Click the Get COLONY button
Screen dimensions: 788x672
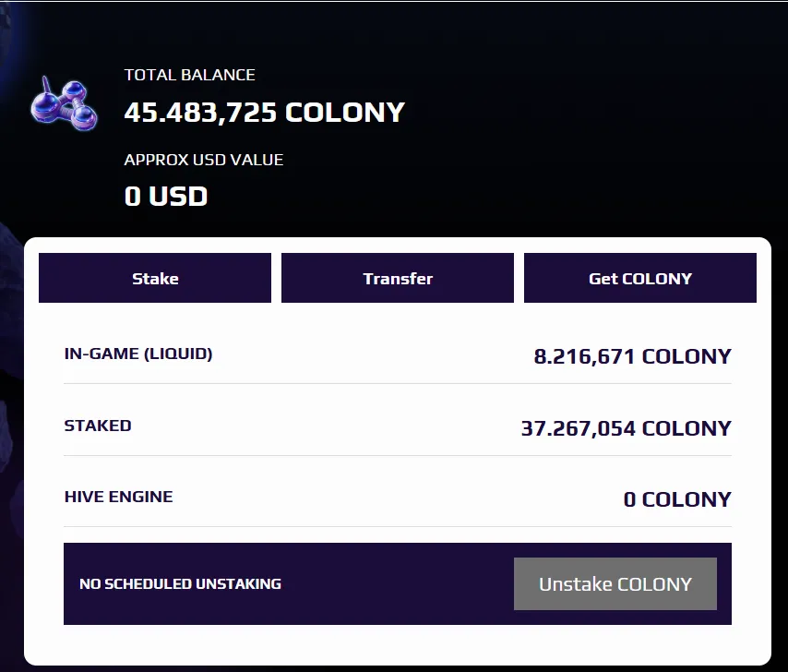pos(640,278)
